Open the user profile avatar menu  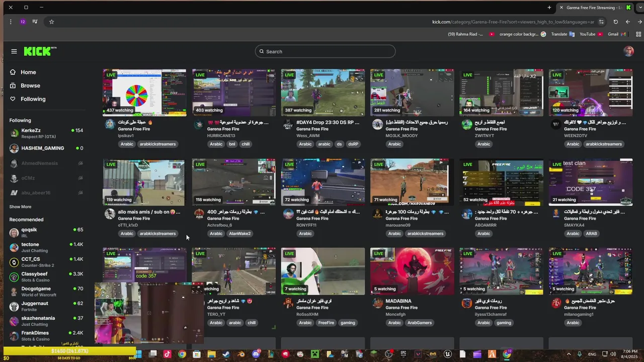628,51
